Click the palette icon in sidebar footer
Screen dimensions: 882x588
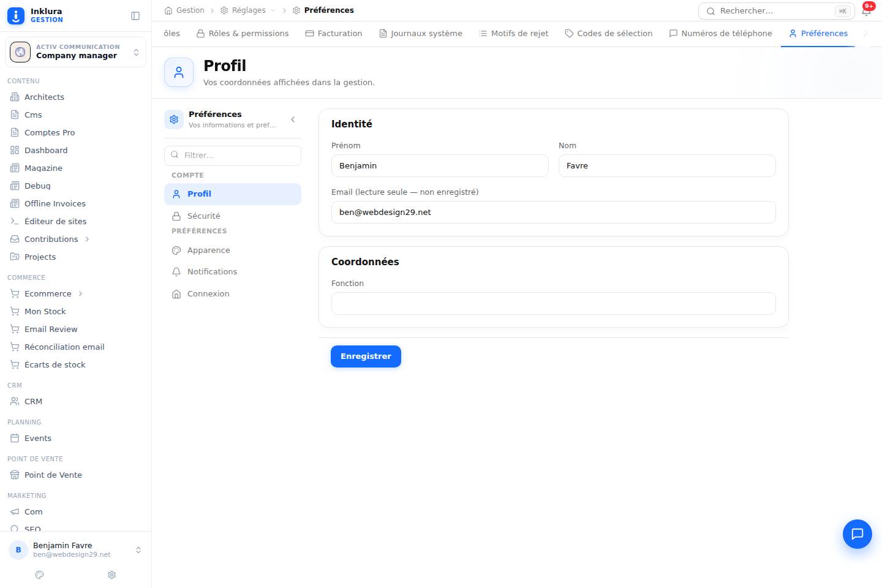point(40,575)
